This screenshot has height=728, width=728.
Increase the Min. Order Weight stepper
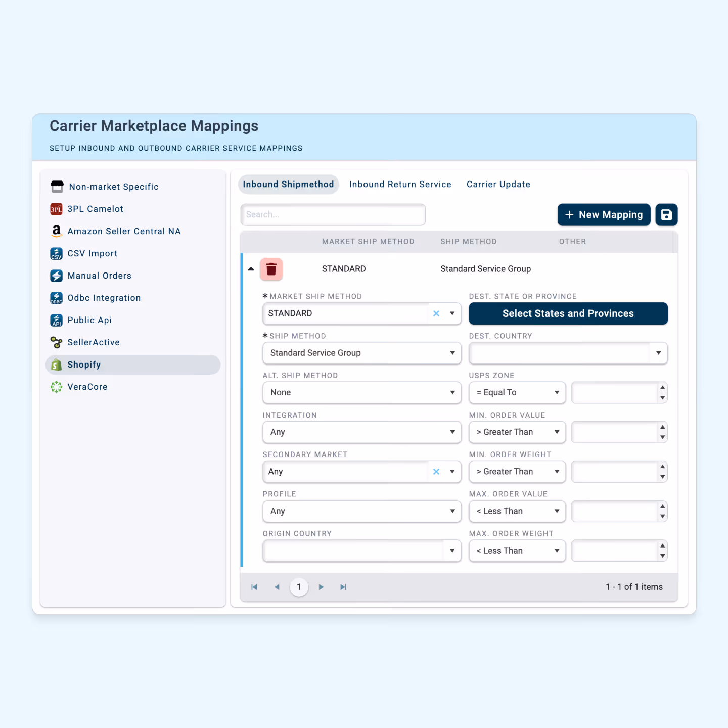(662, 466)
